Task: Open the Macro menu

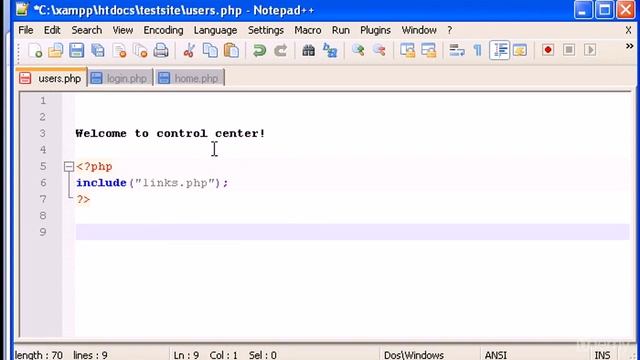Action: click(x=308, y=30)
